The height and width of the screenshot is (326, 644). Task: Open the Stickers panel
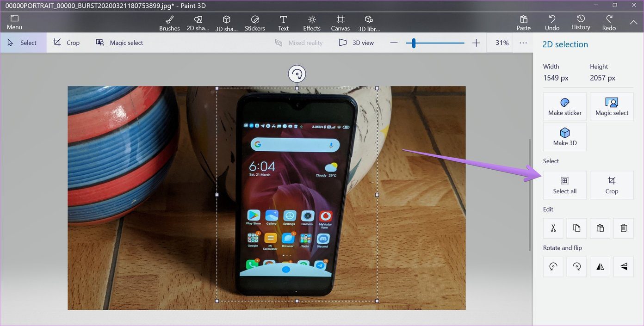[255, 23]
